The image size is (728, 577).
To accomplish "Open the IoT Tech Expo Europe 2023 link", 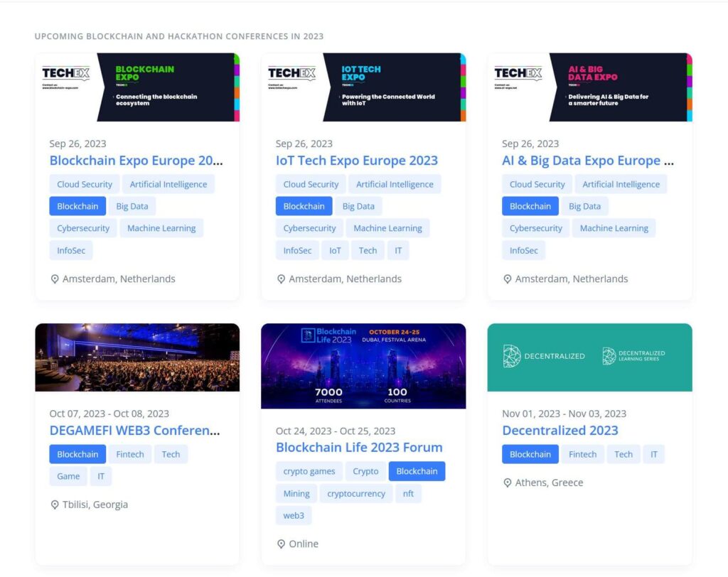I will tap(357, 161).
